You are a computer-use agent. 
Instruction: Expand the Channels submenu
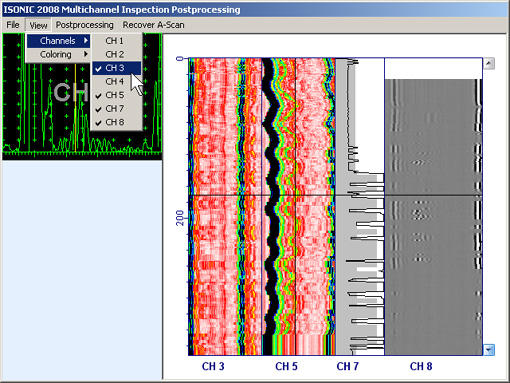[x=58, y=41]
